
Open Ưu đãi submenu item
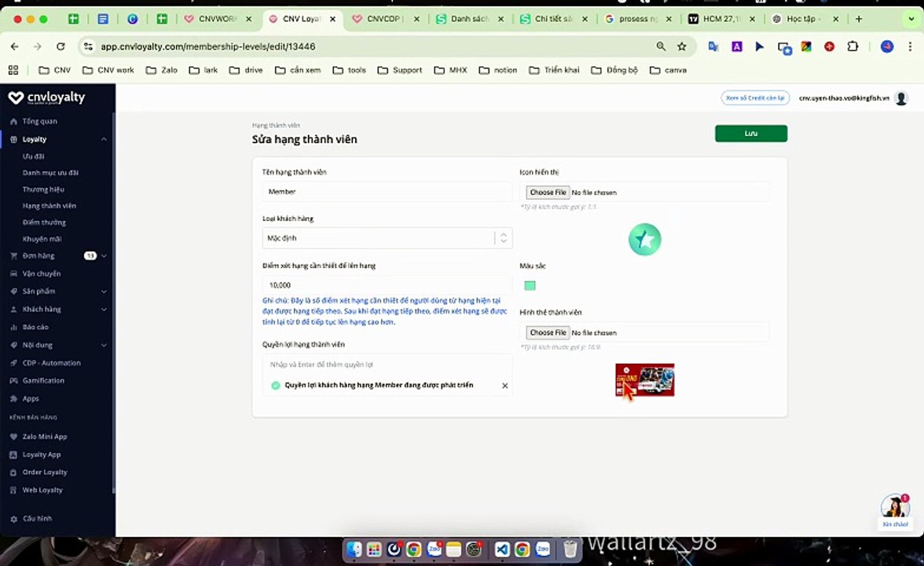[33, 156]
